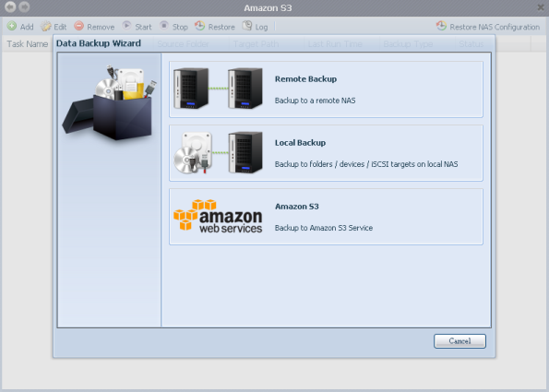Choose the Remote Backup option
The image size is (549, 392).
tap(326, 89)
